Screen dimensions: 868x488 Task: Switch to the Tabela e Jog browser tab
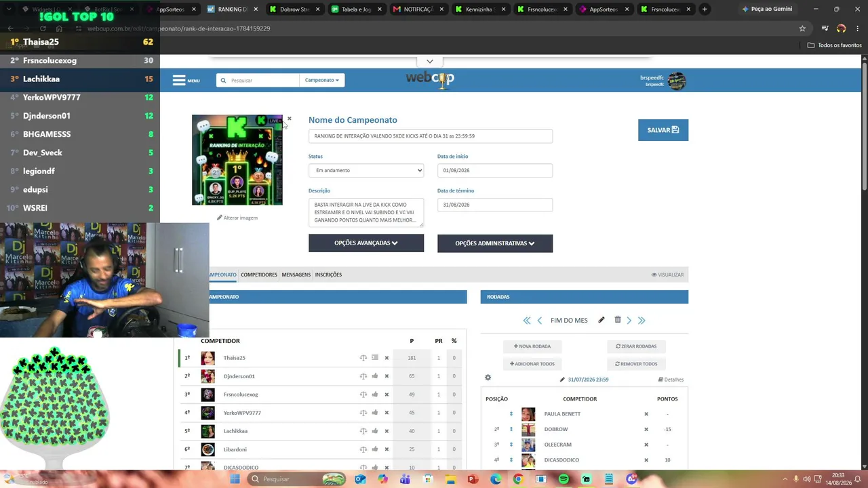pyautogui.click(x=356, y=9)
